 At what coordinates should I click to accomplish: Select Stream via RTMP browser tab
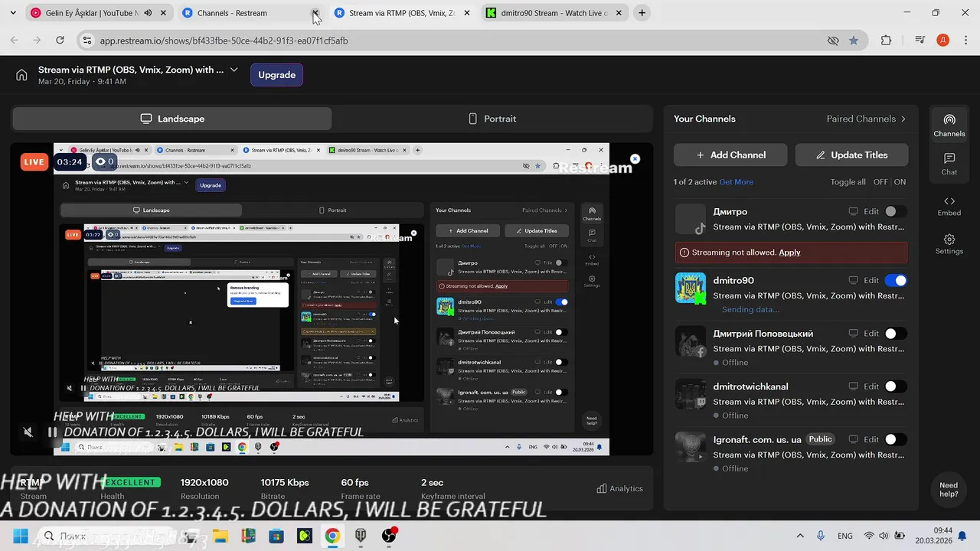tap(403, 13)
